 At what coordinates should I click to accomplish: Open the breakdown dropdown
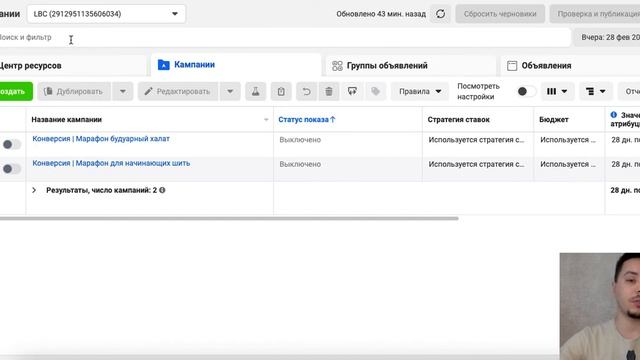click(x=596, y=91)
